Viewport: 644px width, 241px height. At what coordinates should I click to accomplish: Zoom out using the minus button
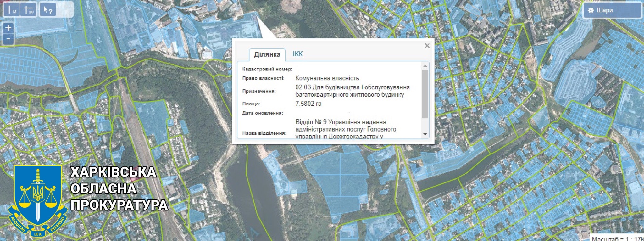click(8, 39)
